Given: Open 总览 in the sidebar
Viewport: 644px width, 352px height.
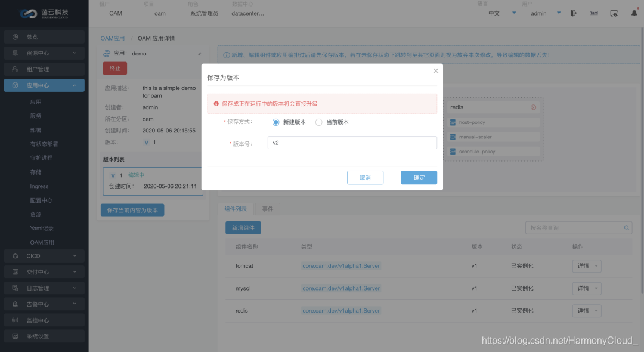Looking at the screenshot, I should click(44, 37).
